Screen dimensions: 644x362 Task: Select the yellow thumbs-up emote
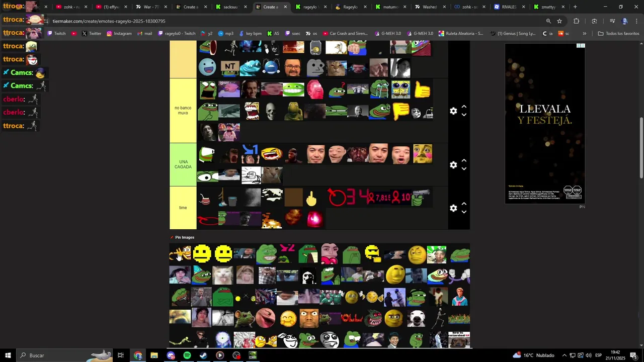(423, 89)
